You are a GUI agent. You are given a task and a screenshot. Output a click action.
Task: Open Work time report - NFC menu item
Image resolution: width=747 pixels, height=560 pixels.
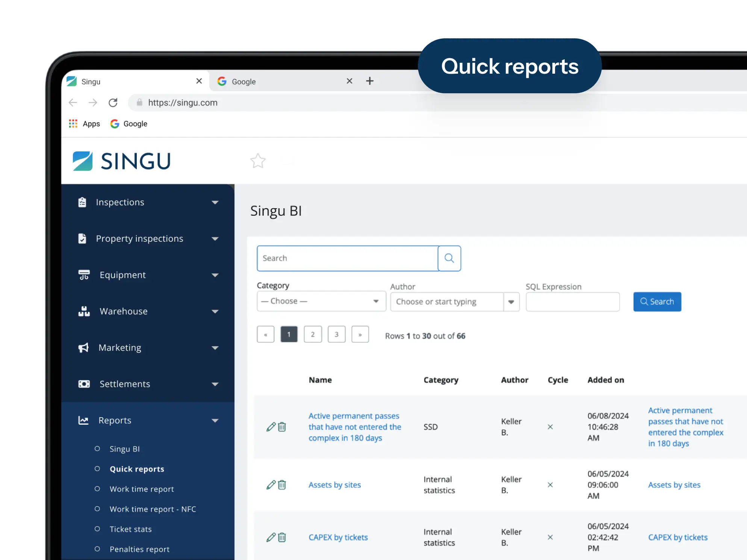pyautogui.click(x=153, y=509)
